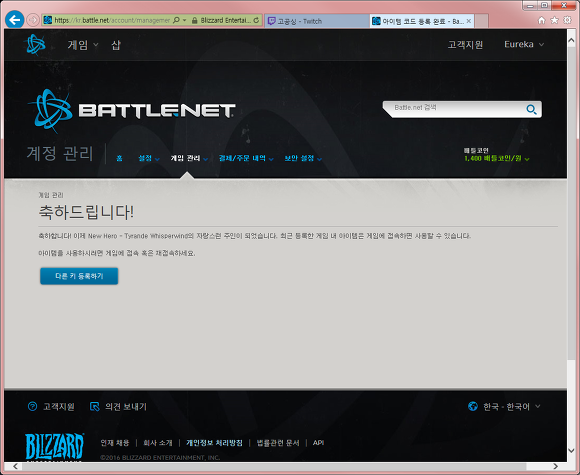Viewport: 580px width, 475px height.
Task: Open the address bar URL dropdown arrow
Action: tap(185, 20)
